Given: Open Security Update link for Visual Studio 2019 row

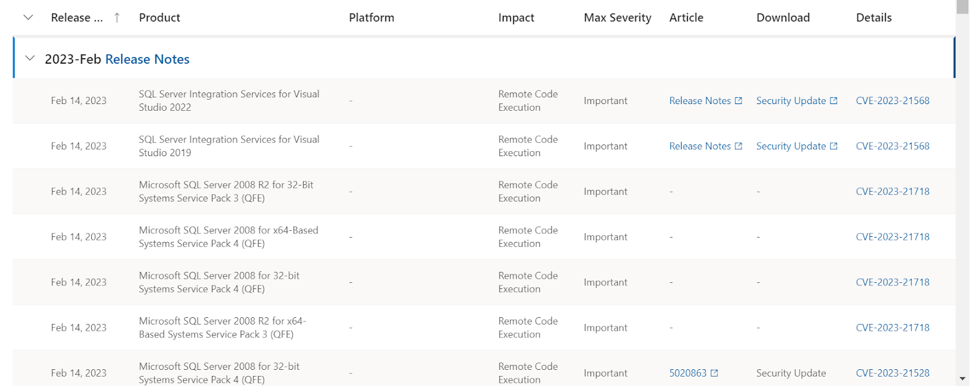Looking at the screenshot, I should point(791,146).
